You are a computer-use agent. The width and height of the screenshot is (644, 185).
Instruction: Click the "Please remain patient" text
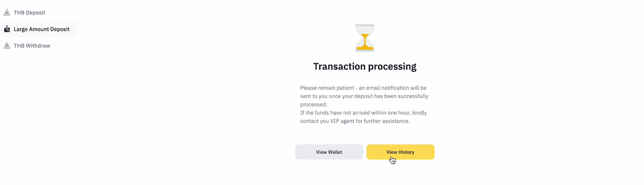pyautogui.click(x=327, y=88)
